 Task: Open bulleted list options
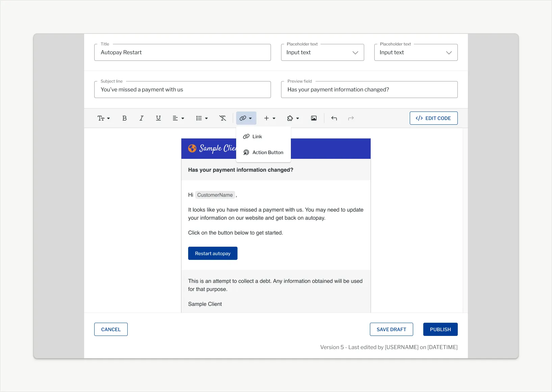coord(202,118)
